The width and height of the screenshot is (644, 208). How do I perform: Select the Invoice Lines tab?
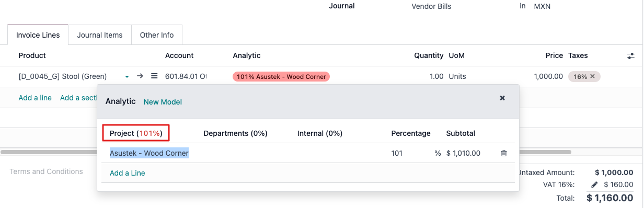click(x=38, y=35)
